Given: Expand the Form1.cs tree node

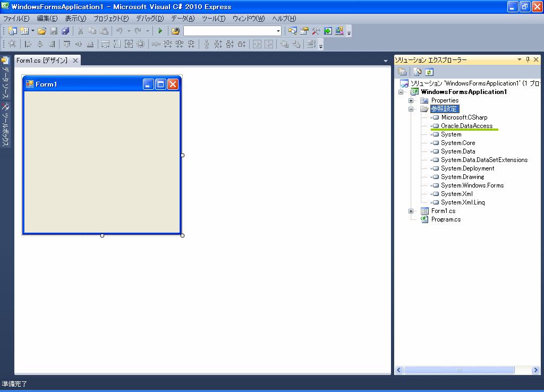Looking at the screenshot, I should tap(411, 211).
